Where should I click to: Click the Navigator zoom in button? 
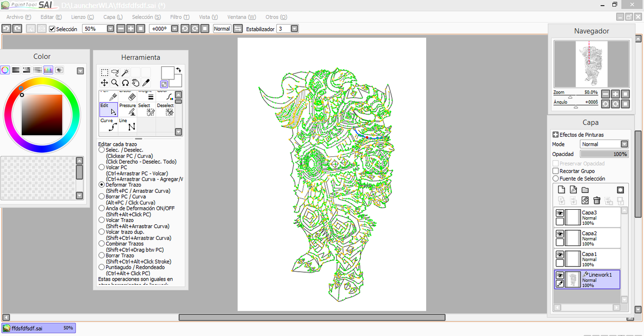(615, 94)
